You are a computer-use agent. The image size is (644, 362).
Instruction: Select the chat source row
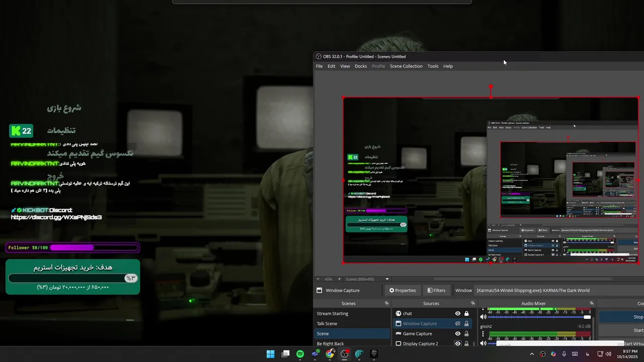point(433,314)
